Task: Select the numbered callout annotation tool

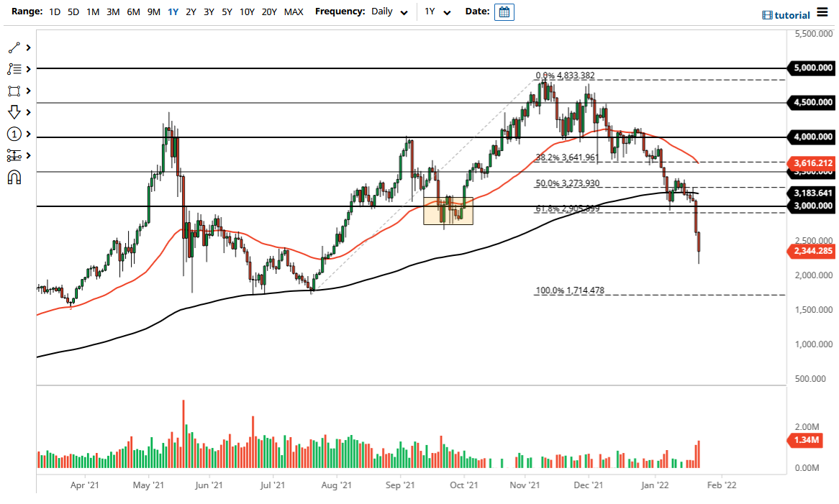Action: click(13, 134)
